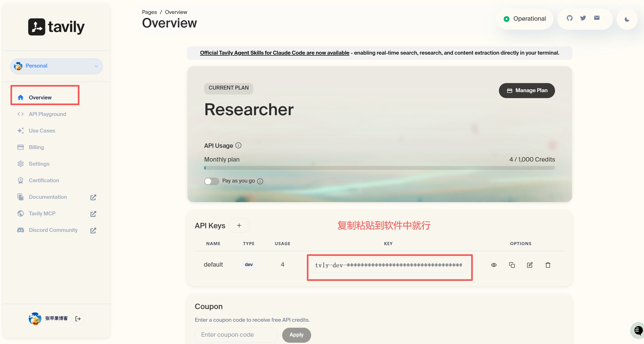Click the Coupon section heading
Screen dimensions: 644x344
[x=209, y=306]
